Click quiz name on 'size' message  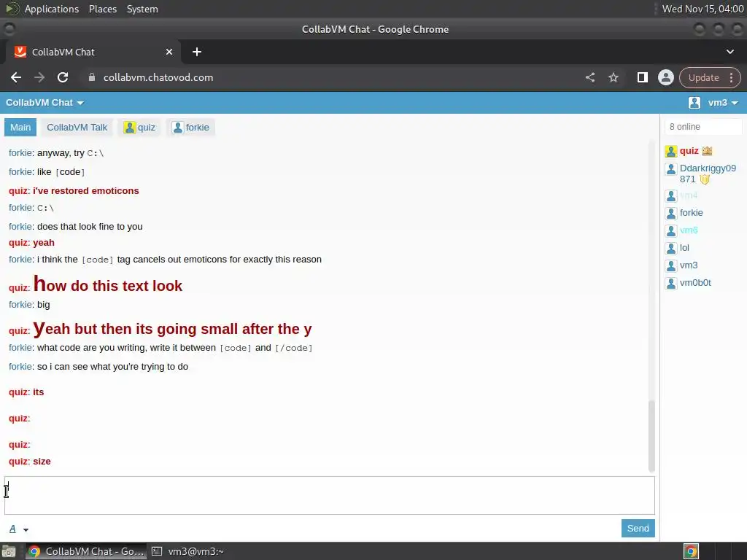point(18,462)
